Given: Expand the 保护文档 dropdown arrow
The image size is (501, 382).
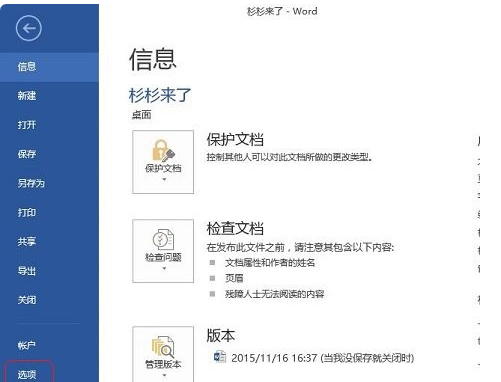Looking at the screenshot, I should [x=164, y=180].
